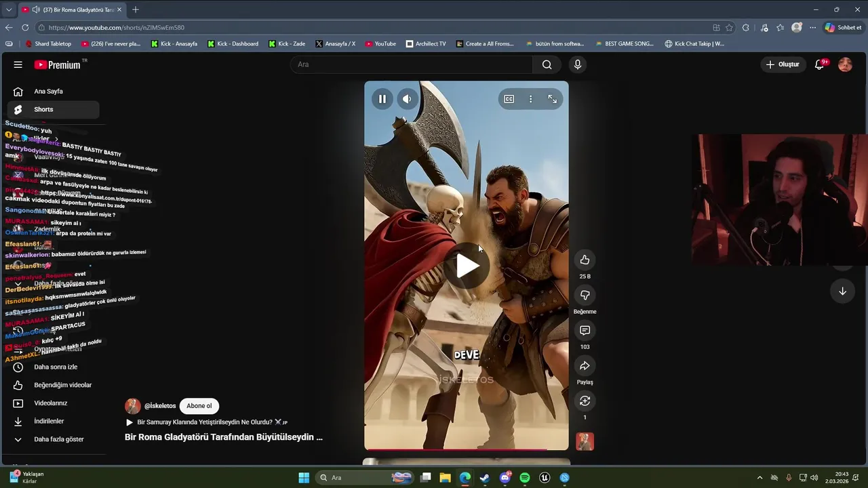The width and height of the screenshot is (868, 488).
Task: Open the comments panel showing 103
Action: pyautogui.click(x=585, y=330)
